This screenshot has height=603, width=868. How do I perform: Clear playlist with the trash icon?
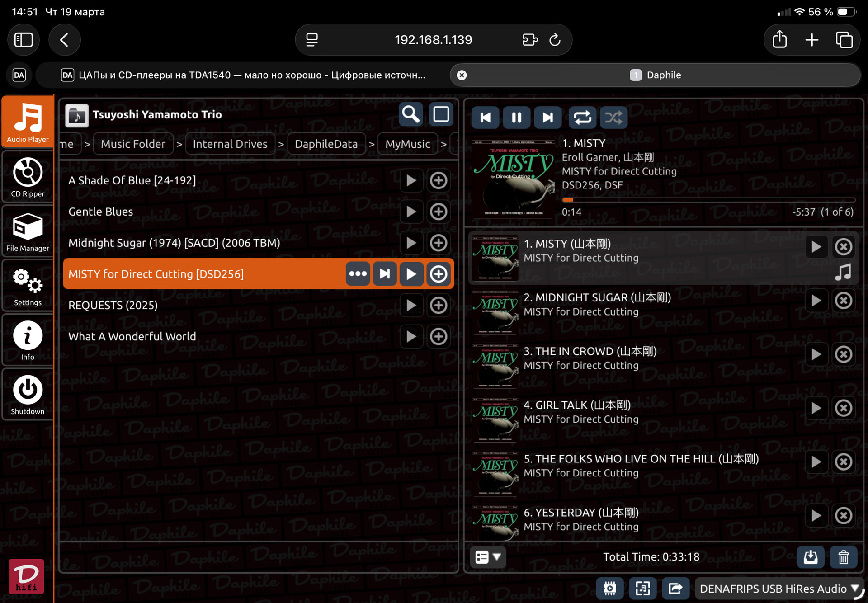(843, 557)
